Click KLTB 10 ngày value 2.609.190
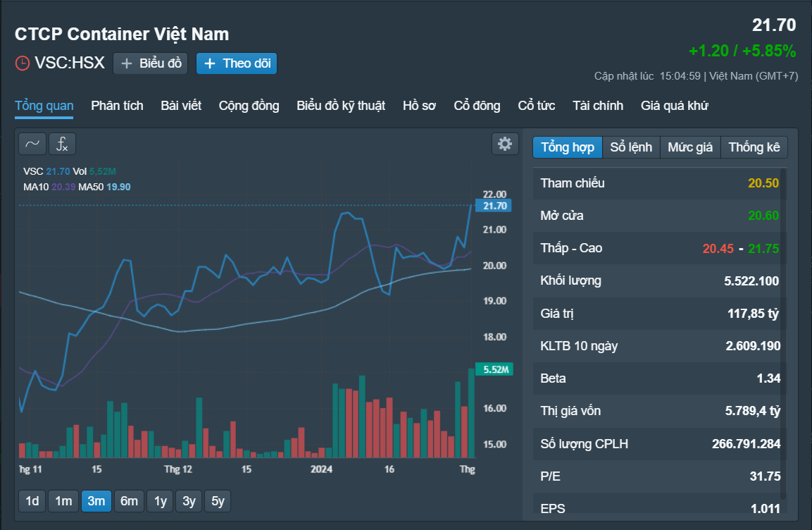 coord(752,346)
